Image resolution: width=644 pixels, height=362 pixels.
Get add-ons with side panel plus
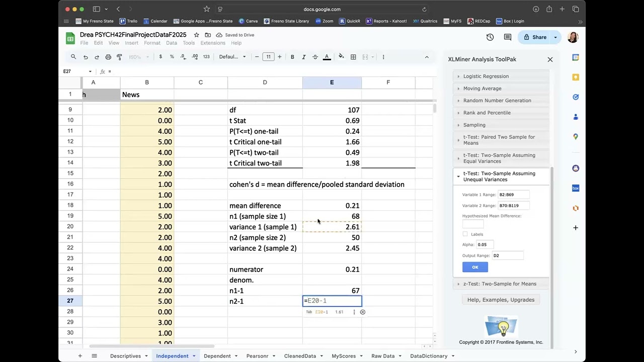[x=576, y=228]
